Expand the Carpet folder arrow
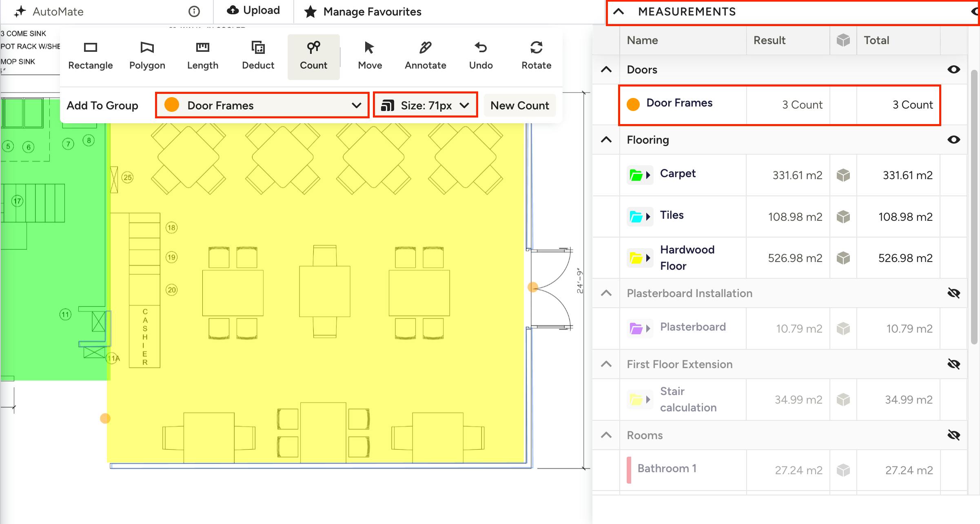The width and height of the screenshot is (980, 524). click(x=648, y=175)
